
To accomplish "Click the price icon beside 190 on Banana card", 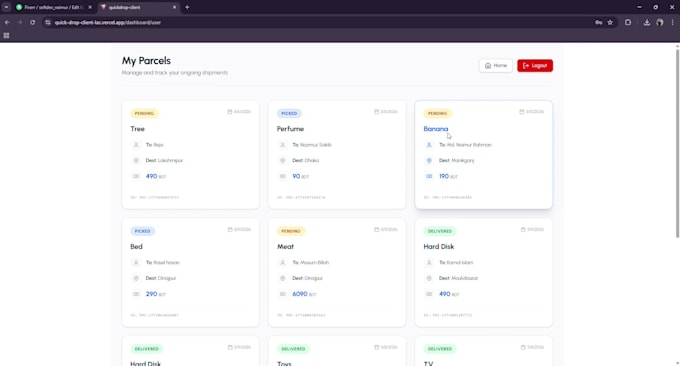I will click(x=429, y=176).
